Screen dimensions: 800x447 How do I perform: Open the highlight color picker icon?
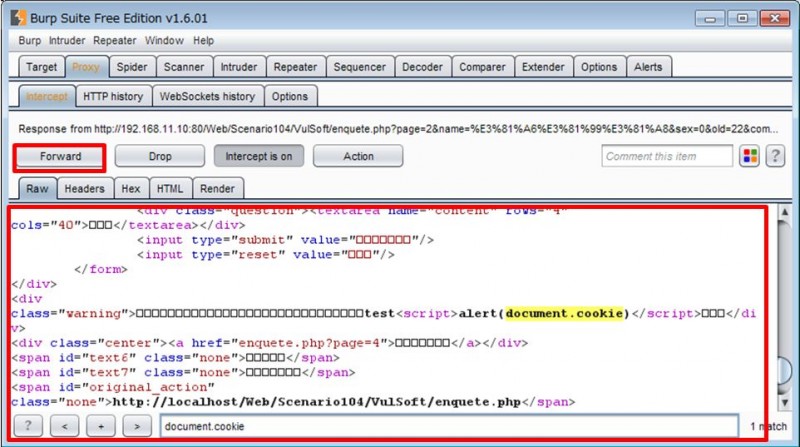pyautogui.click(x=750, y=156)
